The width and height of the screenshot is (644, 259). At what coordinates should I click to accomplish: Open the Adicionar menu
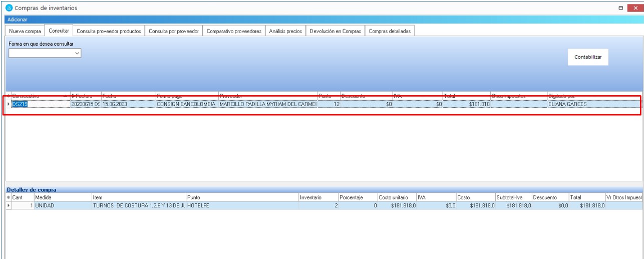(18, 20)
